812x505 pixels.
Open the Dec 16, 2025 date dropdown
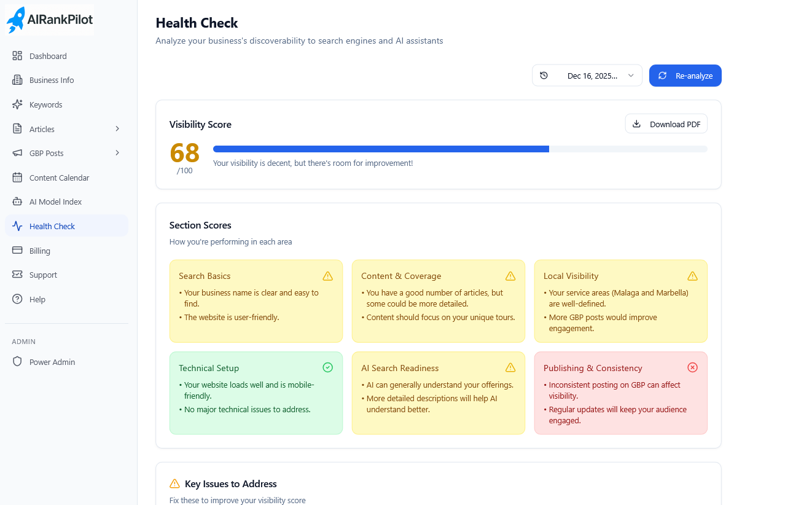pos(587,76)
